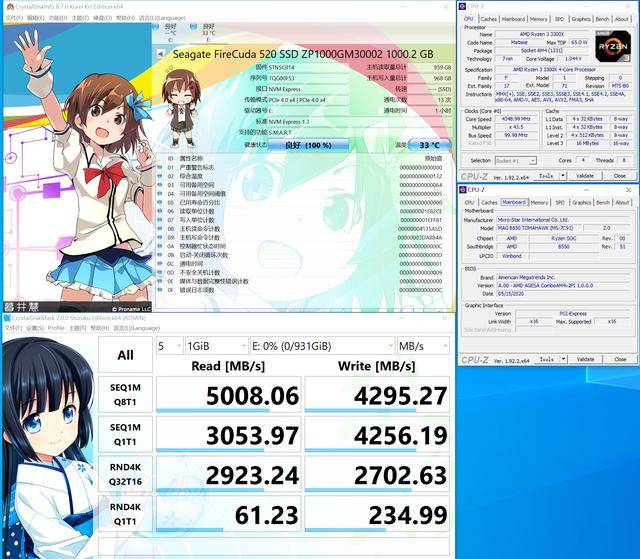Image resolution: width=640 pixels, height=559 pixels.
Task: Click the status circle of SMART attribute 0C
Action: coord(160,264)
